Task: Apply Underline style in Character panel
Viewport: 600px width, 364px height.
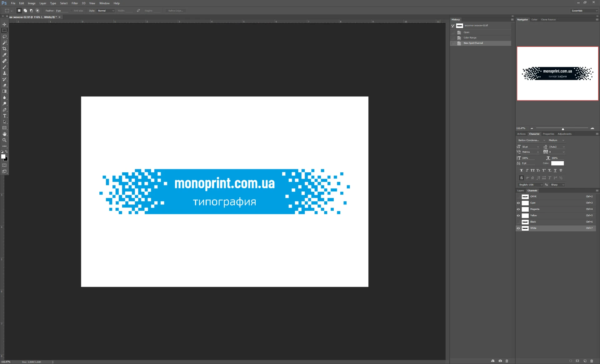Action: pos(555,170)
